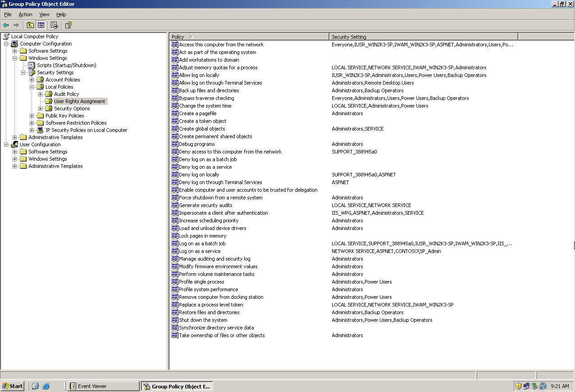
Task: Expand Software Settings under Computer Configuration
Action: (15, 51)
